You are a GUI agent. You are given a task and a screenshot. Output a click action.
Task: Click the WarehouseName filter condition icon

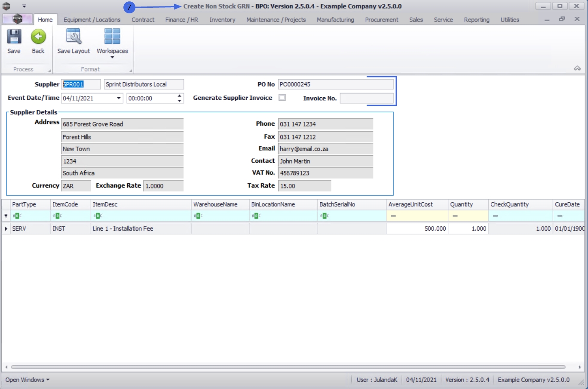point(198,216)
